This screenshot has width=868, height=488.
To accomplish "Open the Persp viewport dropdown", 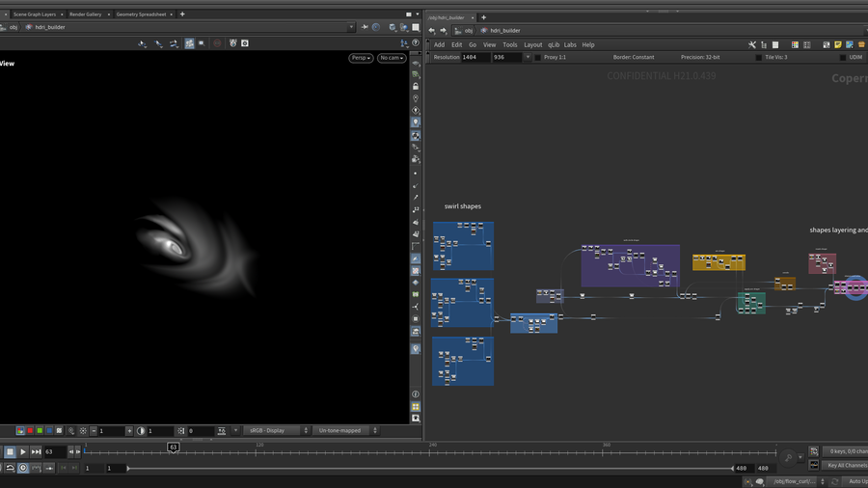I will (x=361, y=58).
